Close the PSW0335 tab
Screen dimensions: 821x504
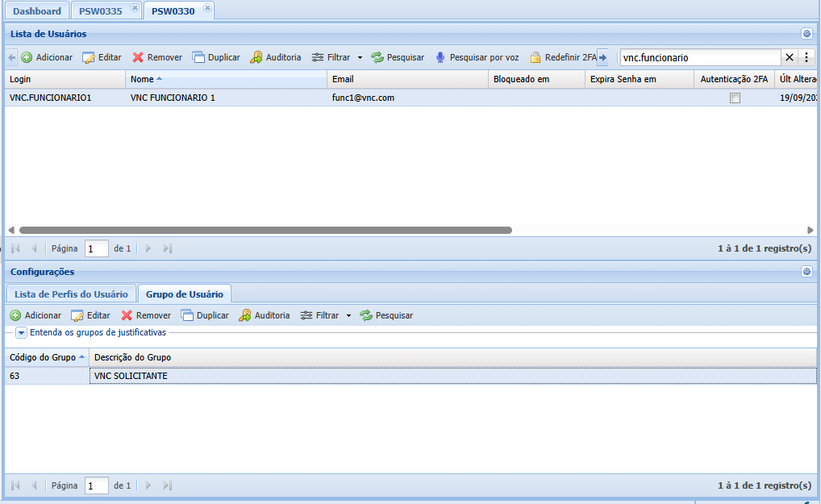135,8
